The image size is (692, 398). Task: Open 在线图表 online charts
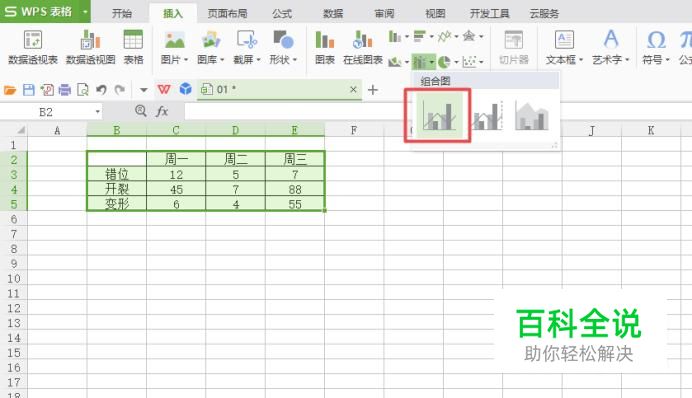(362, 47)
